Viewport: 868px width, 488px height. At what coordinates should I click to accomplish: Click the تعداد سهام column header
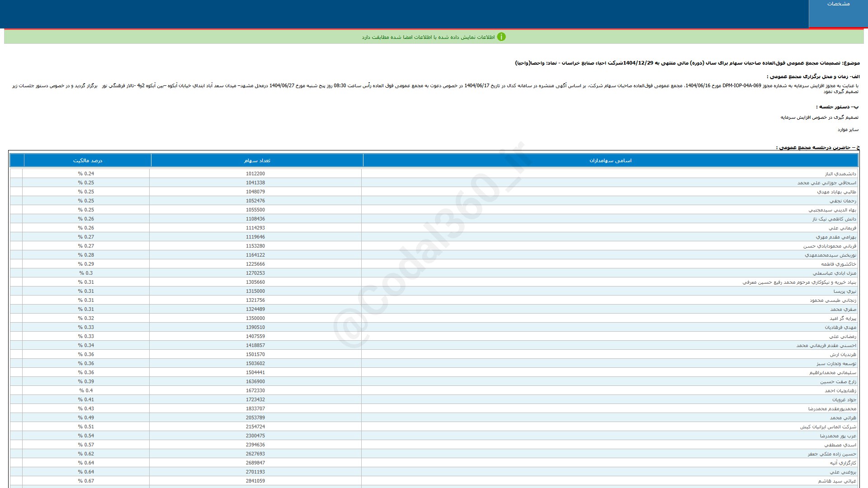pos(257,160)
